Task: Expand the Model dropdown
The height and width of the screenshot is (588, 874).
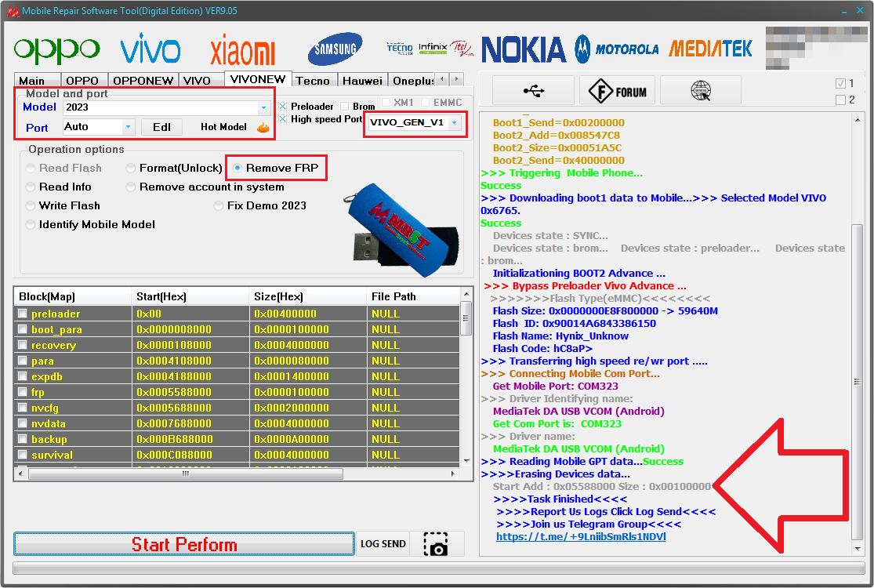Action: point(263,107)
